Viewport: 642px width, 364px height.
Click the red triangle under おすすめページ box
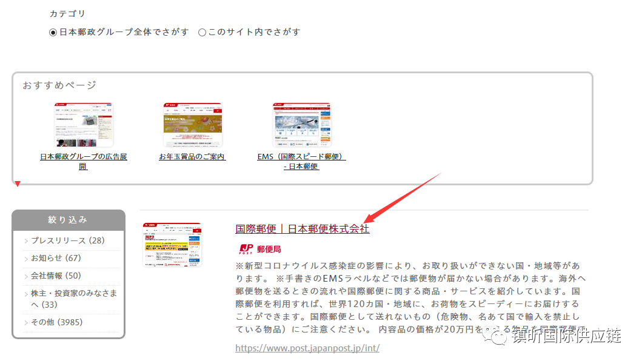[18, 184]
